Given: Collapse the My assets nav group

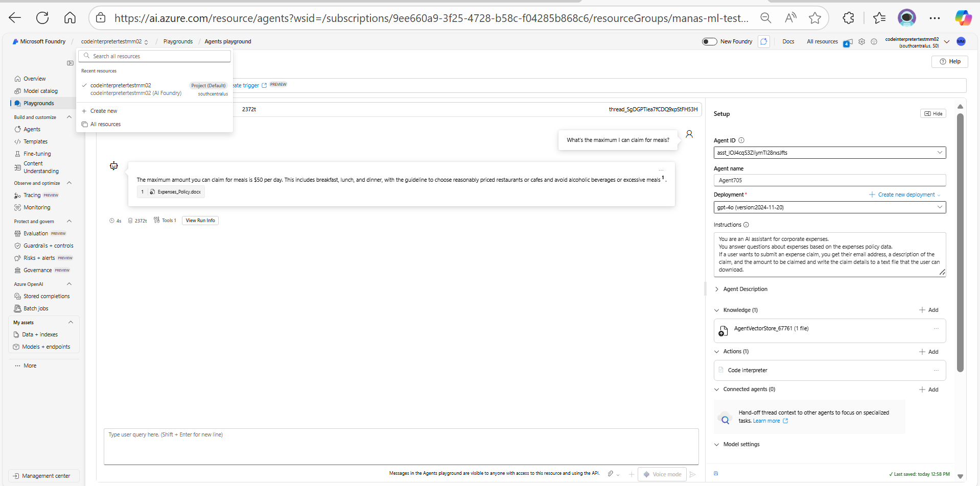Looking at the screenshot, I should tap(71, 322).
